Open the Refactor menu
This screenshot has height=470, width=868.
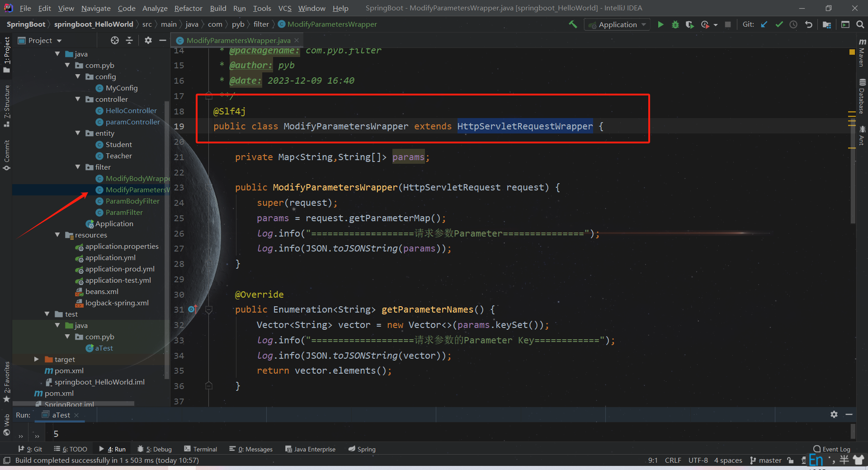pos(188,8)
